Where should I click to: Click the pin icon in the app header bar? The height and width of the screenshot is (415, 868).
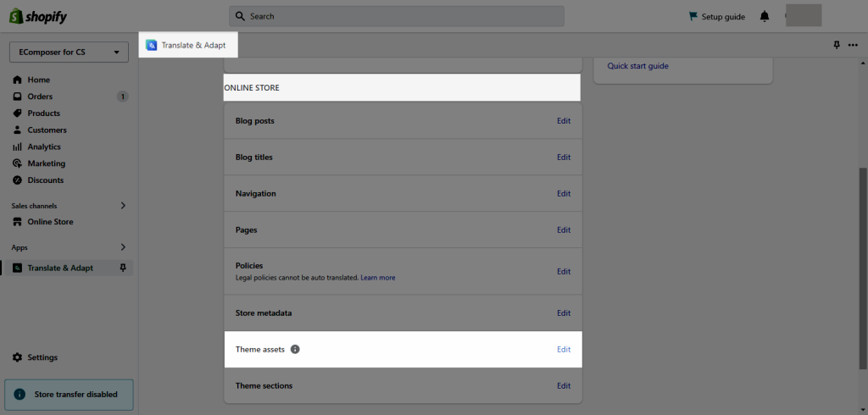coord(837,45)
